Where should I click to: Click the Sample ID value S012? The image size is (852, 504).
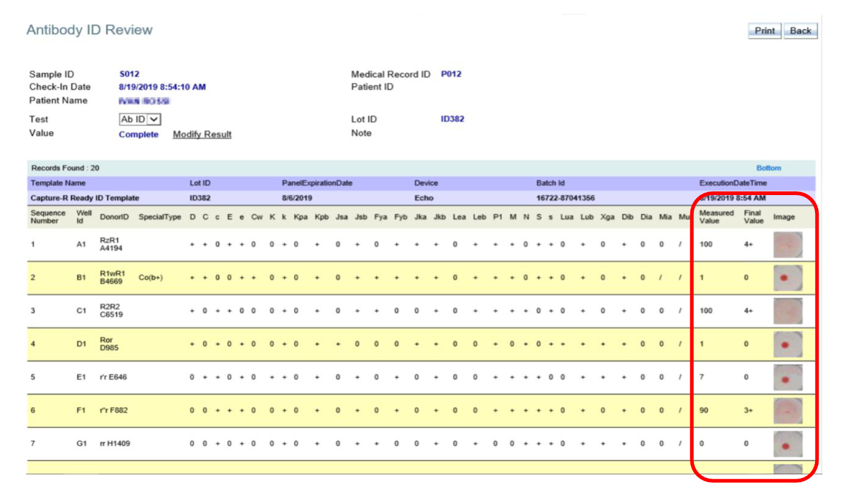(129, 75)
